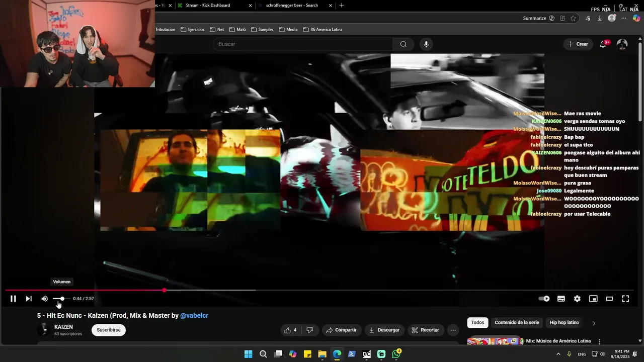
Task: Open the Malú bookmarks folder
Action: [237, 30]
